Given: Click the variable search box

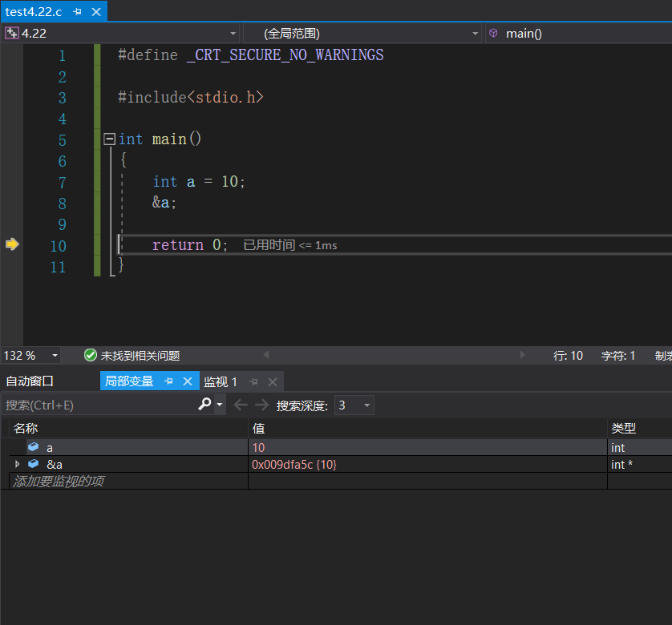Looking at the screenshot, I should pos(96,405).
